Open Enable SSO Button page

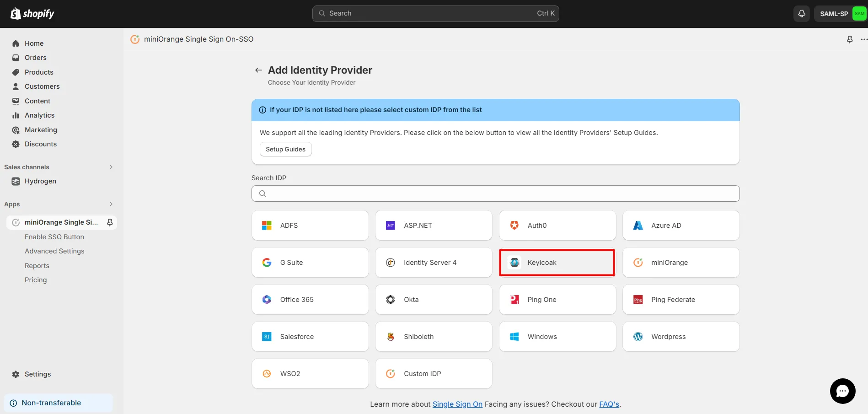54,237
